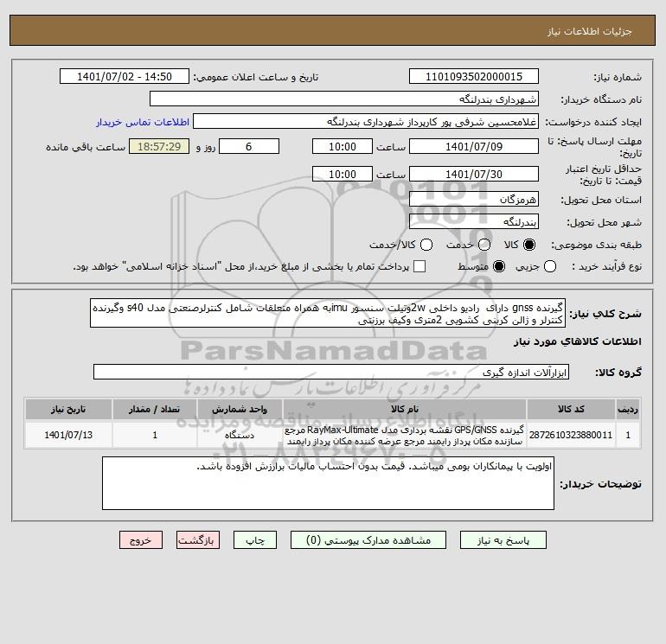Click the چاپ print button
The image size is (666, 644).
pyautogui.click(x=255, y=540)
